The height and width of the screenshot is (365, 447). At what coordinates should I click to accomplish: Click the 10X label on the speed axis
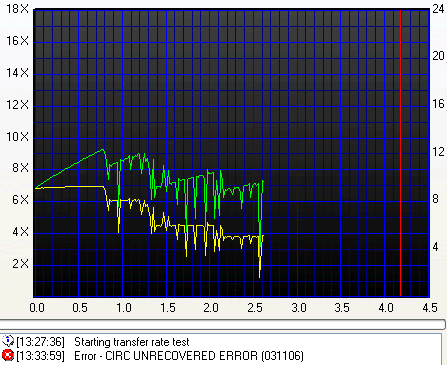click(x=17, y=137)
